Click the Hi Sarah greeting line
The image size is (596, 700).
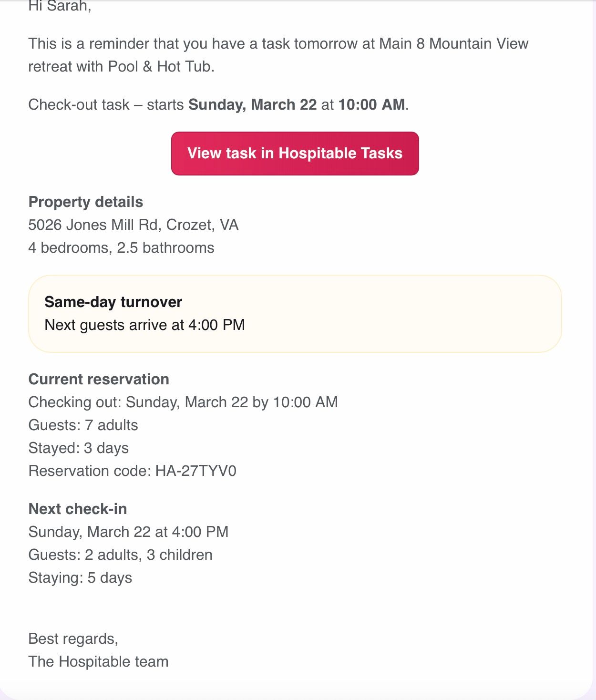pyautogui.click(x=60, y=7)
